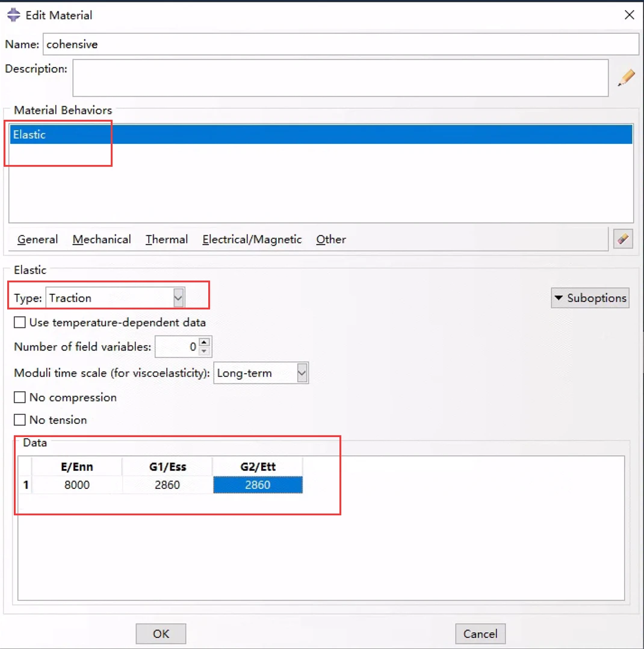Click row number 1 header in Data table
644x649 pixels.
tap(26, 485)
